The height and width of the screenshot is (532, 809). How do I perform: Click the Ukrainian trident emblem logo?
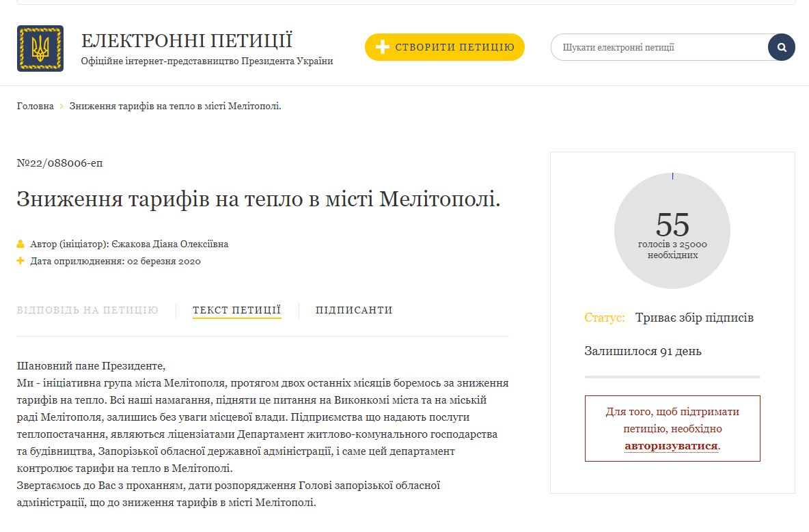click(40, 48)
